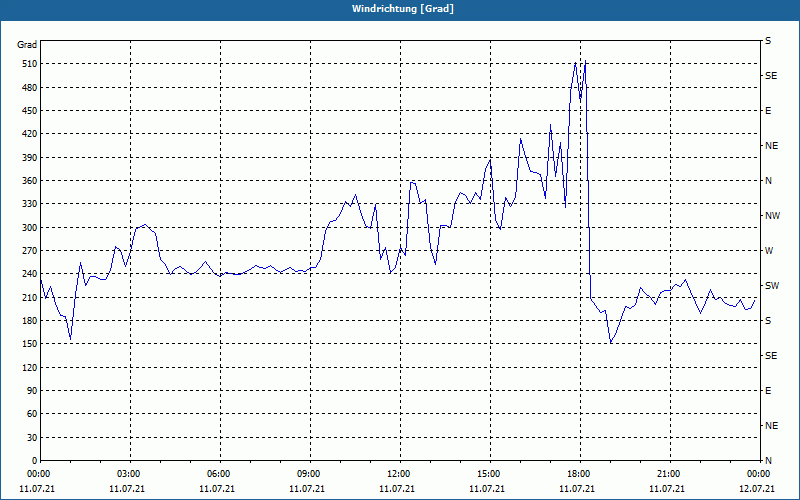Select the W compass direction label
The height and width of the screenshot is (500, 800).
pos(769,251)
